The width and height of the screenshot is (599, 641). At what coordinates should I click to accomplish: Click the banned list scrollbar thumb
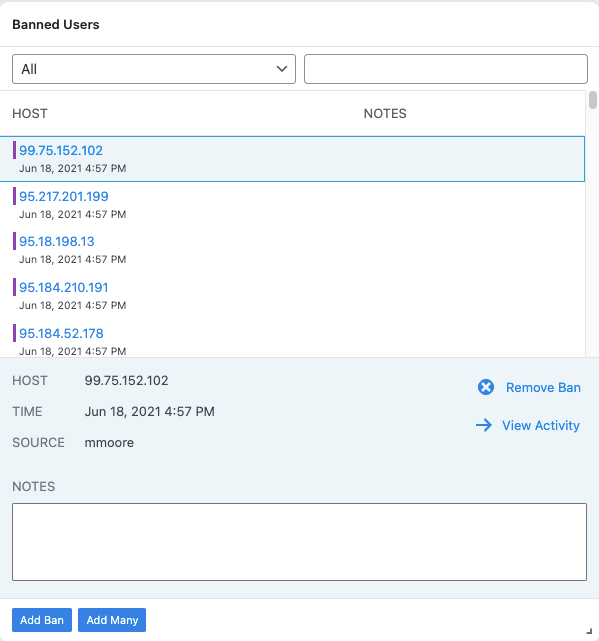592,100
